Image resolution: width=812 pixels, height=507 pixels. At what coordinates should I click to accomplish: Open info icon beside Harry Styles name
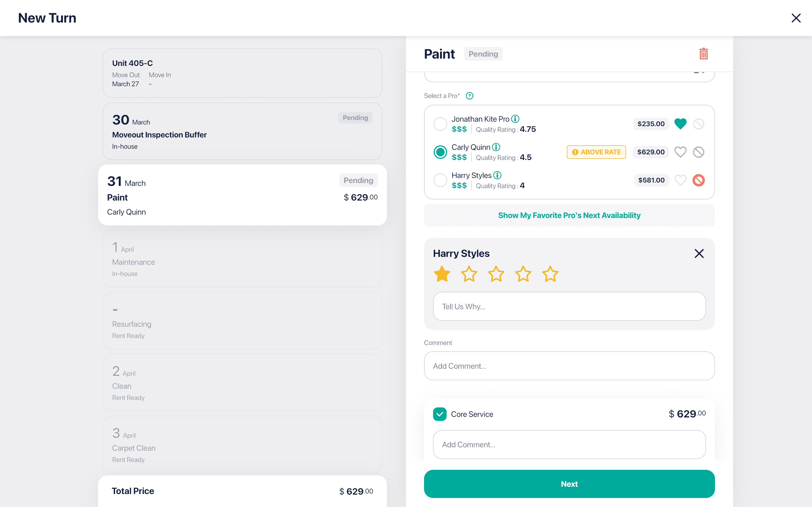coord(497,175)
